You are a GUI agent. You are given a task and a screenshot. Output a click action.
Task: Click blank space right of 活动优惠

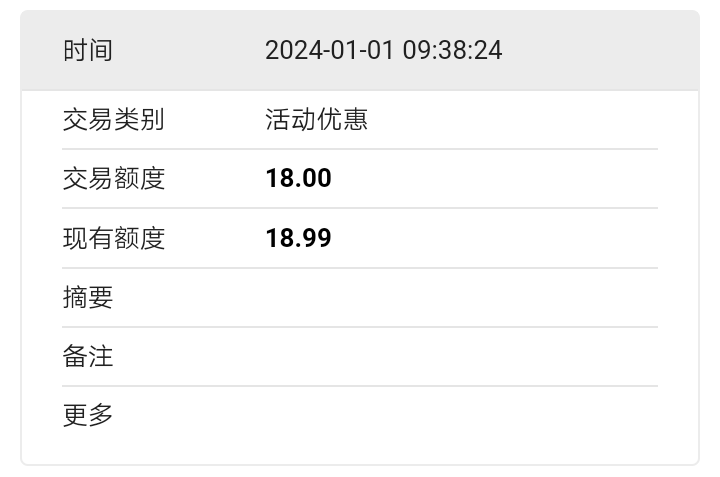click(x=513, y=119)
